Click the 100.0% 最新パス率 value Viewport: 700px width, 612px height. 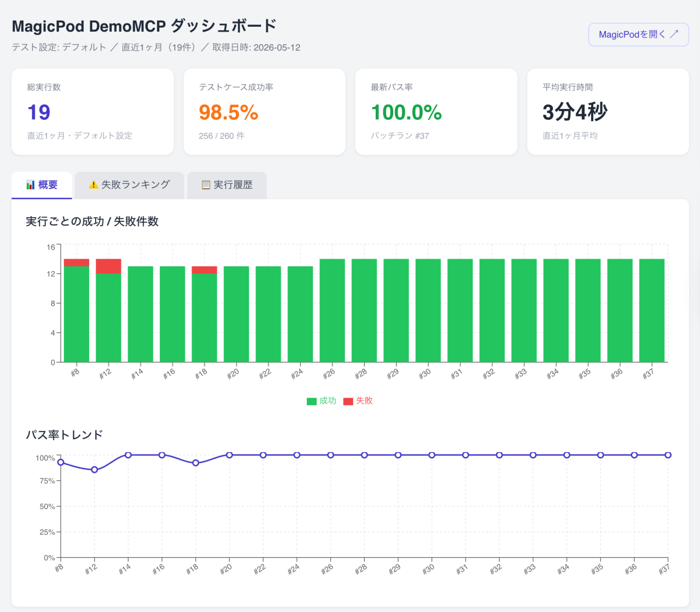(406, 112)
